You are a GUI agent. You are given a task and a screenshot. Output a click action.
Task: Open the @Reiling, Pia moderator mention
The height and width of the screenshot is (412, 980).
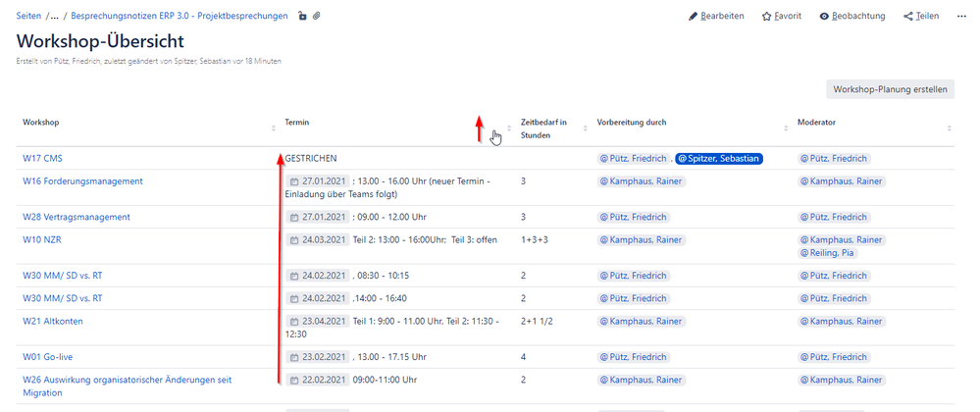click(x=828, y=253)
